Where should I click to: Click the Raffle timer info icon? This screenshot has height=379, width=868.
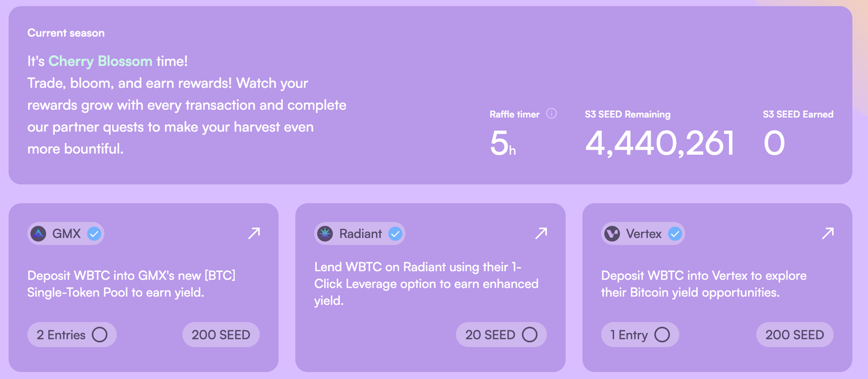click(551, 113)
